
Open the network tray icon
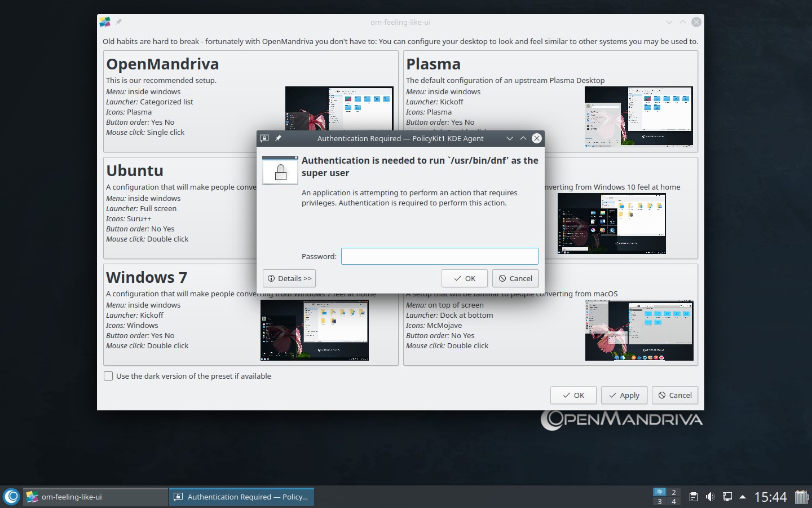[727, 497]
